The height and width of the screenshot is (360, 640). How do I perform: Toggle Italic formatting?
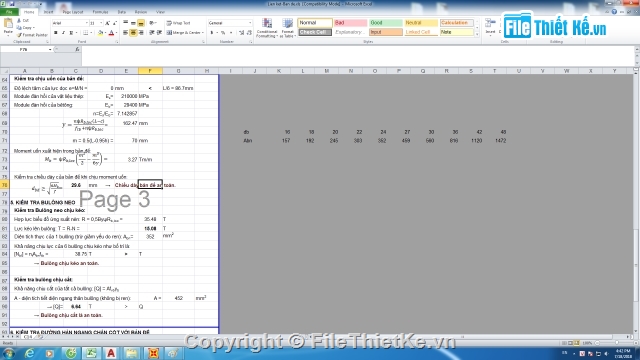[63, 33]
